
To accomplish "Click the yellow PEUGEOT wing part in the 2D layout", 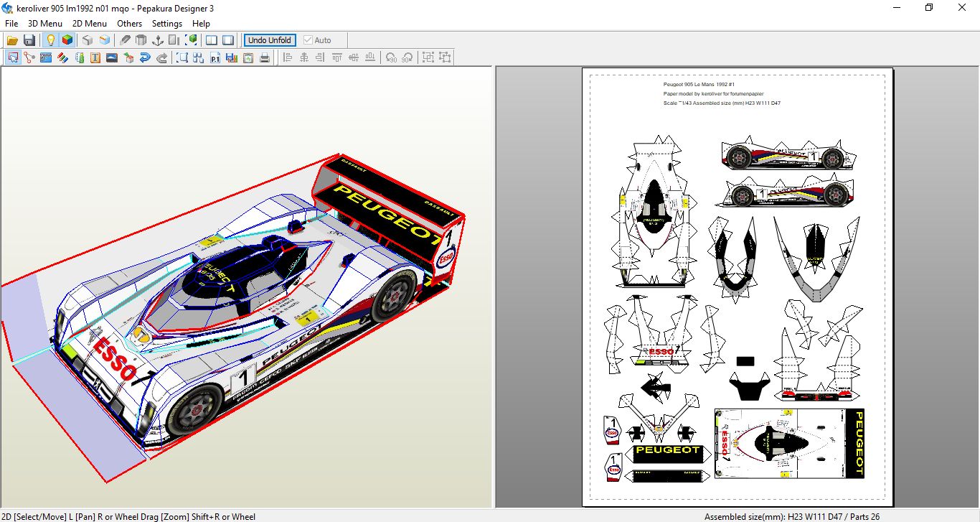I will [x=667, y=453].
